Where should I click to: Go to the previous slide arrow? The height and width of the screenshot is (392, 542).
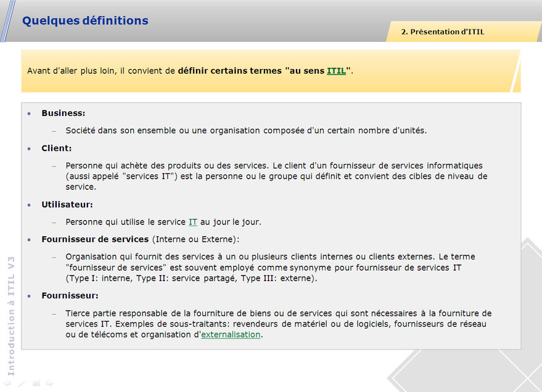(7, 383)
